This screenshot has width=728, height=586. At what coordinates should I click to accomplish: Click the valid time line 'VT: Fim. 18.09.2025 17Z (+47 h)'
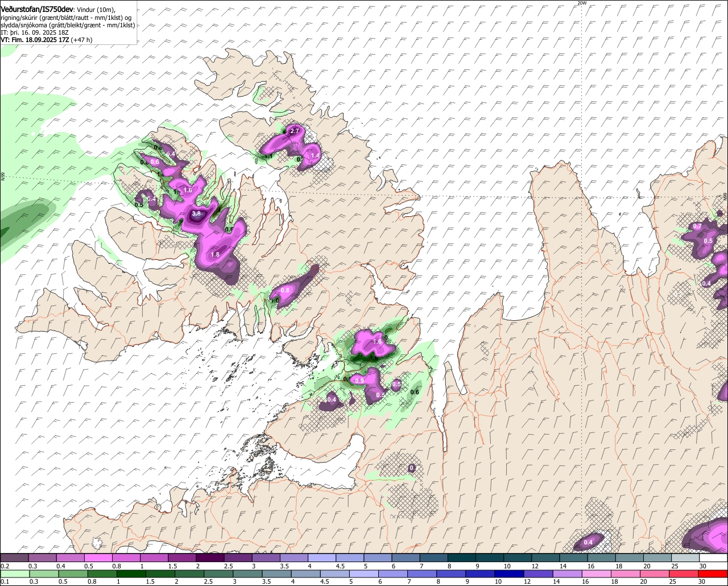pyautogui.click(x=46, y=40)
